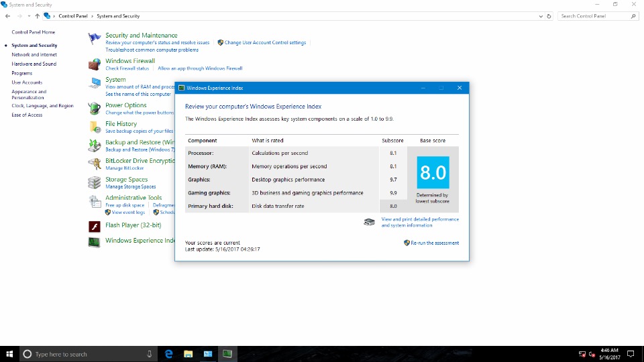The image size is (644, 362).
Task: Open the Power Options battery icon
Action: [x=94, y=109]
